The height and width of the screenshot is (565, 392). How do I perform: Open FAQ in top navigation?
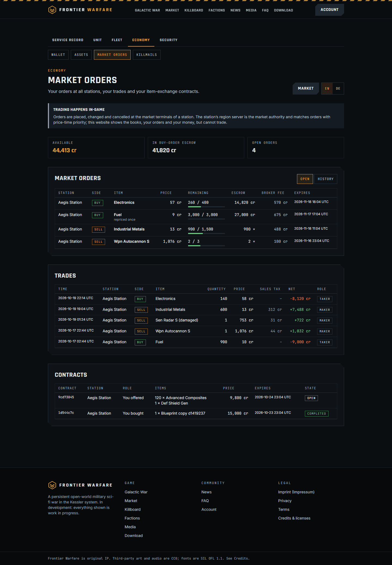pyautogui.click(x=265, y=10)
